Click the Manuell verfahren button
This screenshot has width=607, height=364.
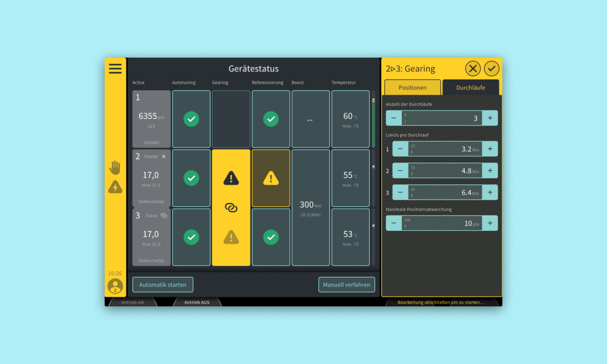(x=346, y=285)
